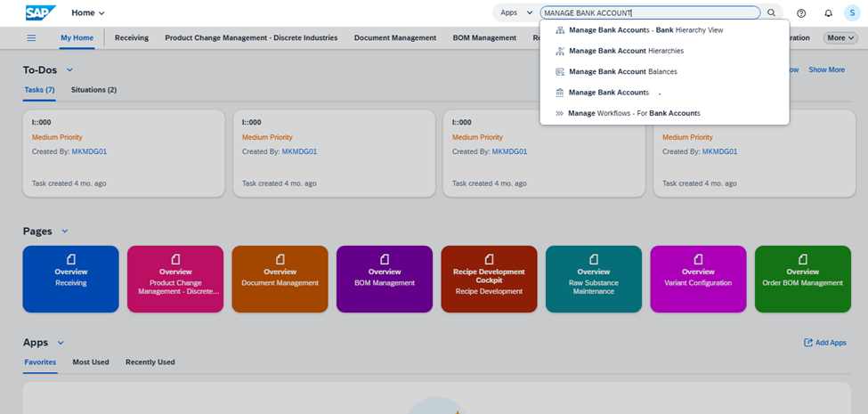Click the magnifier search icon
Image resolution: width=868 pixels, height=414 pixels.
pyautogui.click(x=771, y=12)
